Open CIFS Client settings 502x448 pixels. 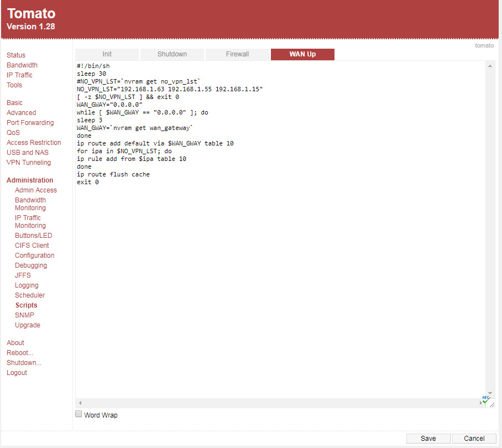pos(32,246)
